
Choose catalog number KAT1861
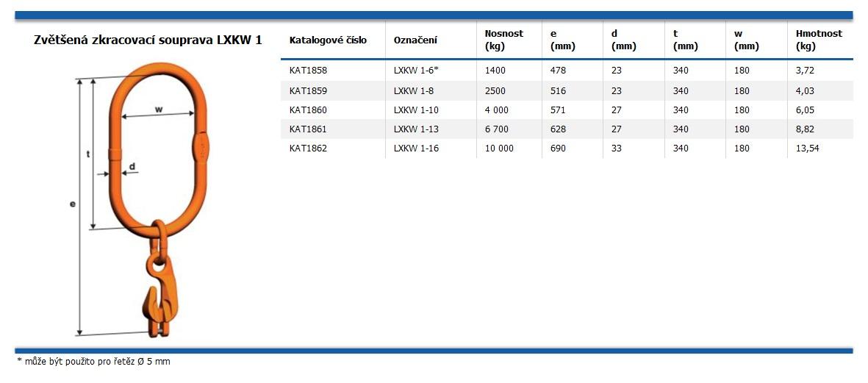(x=309, y=129)
